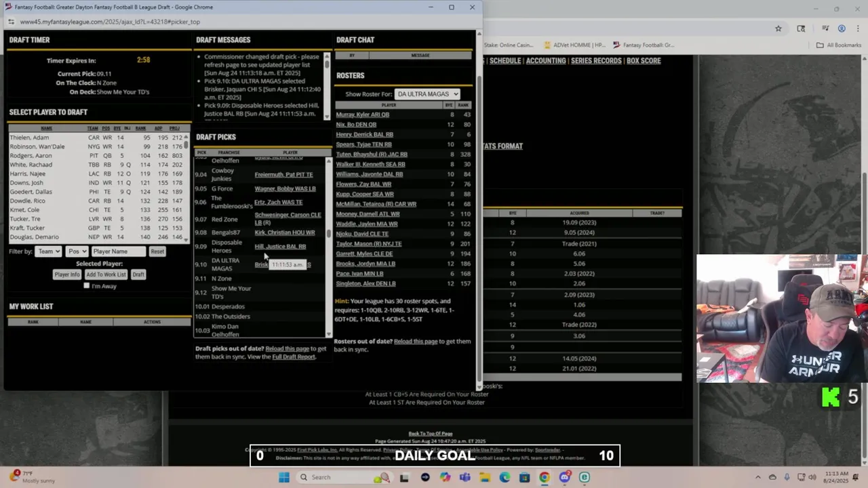Viewport: 868px width, 488px height.
Task: Click the BOX SCORE menu link
Action: click(644, 61)
